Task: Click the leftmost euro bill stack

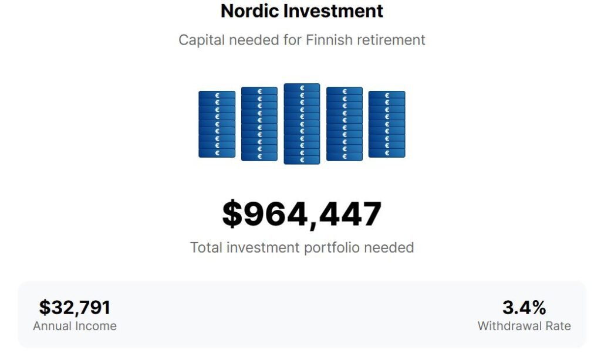Action: coord(217,124)
